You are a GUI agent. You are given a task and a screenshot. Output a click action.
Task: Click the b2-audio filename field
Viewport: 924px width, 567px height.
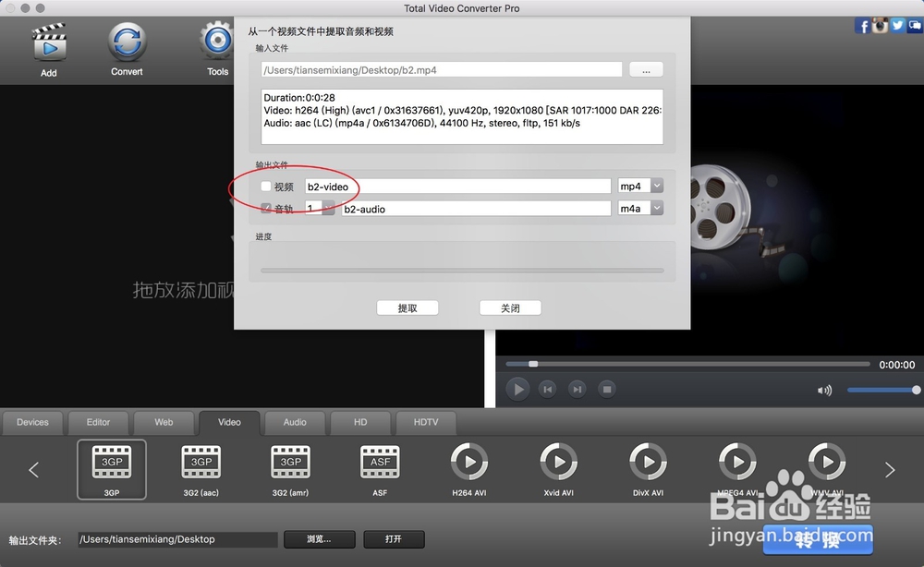(x=476, y=209)
